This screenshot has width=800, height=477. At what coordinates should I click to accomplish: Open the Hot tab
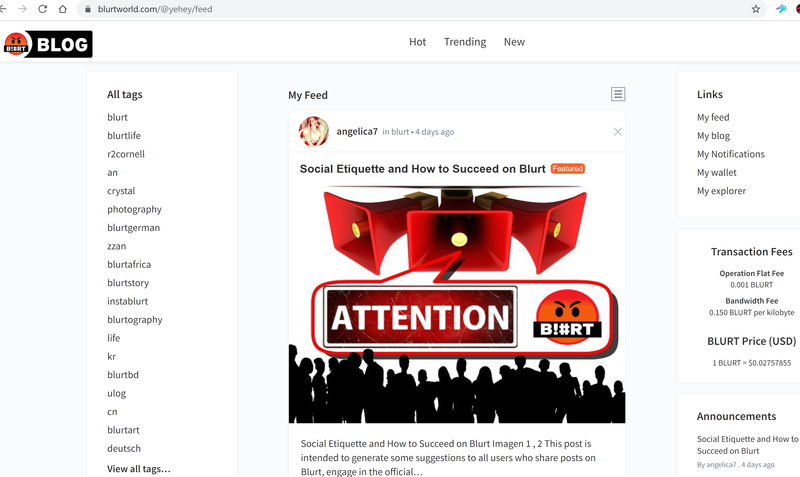coord(417,42)
